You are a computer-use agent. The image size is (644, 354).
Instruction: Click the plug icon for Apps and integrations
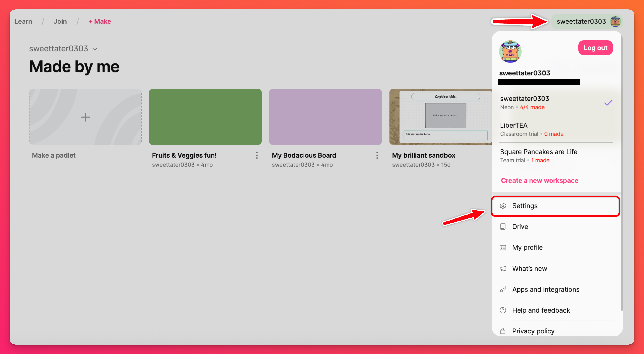pyautogui.click(x=503, y=289)
